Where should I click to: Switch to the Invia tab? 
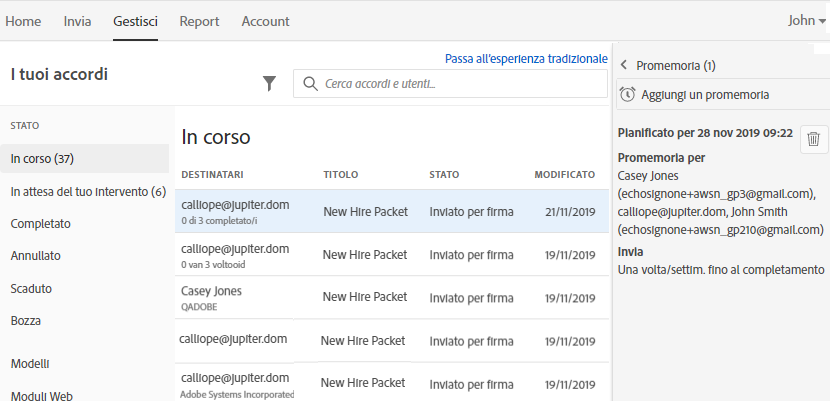pyautogui.click(x=77, y=21)
